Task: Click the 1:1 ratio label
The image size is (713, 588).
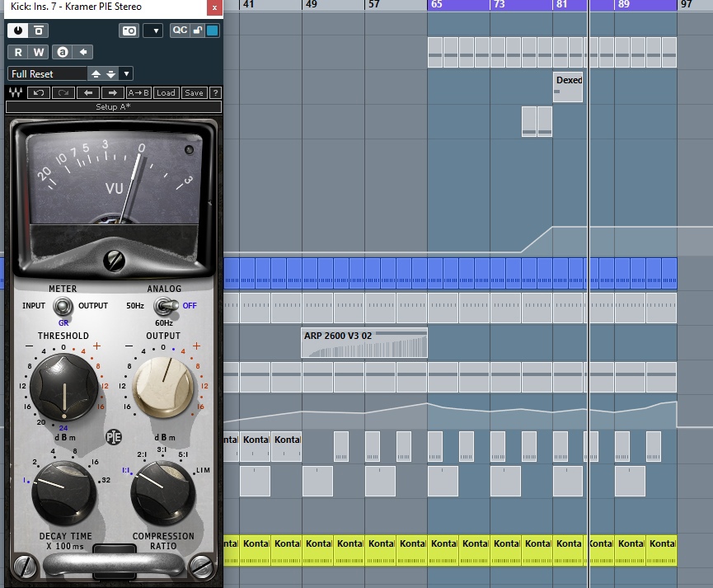Action: [x=125, y=470]
